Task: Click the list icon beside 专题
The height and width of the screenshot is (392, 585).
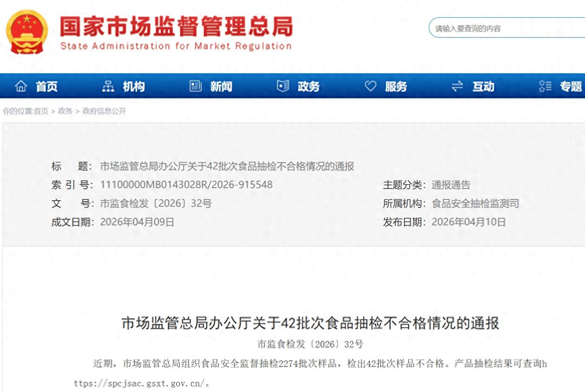Action: click(545, 86)
